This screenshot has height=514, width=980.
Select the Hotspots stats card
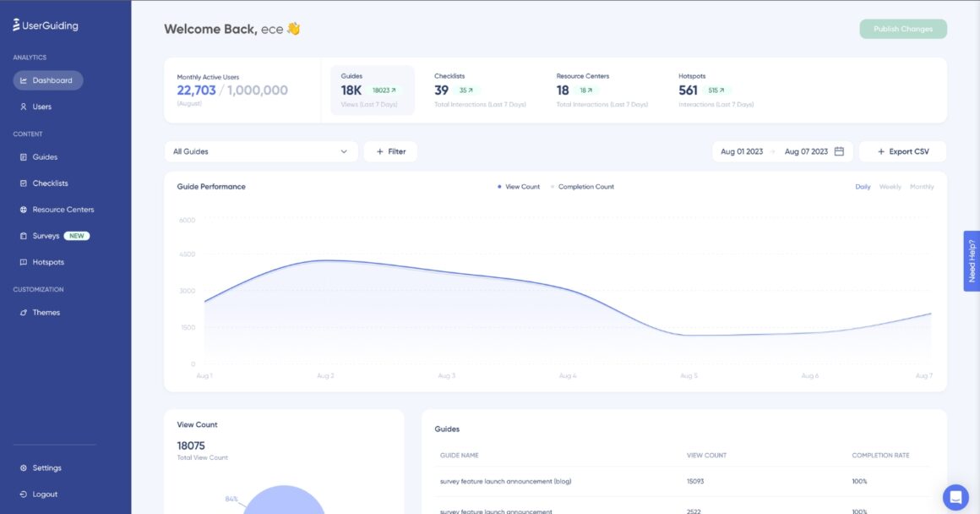point(716,90)
